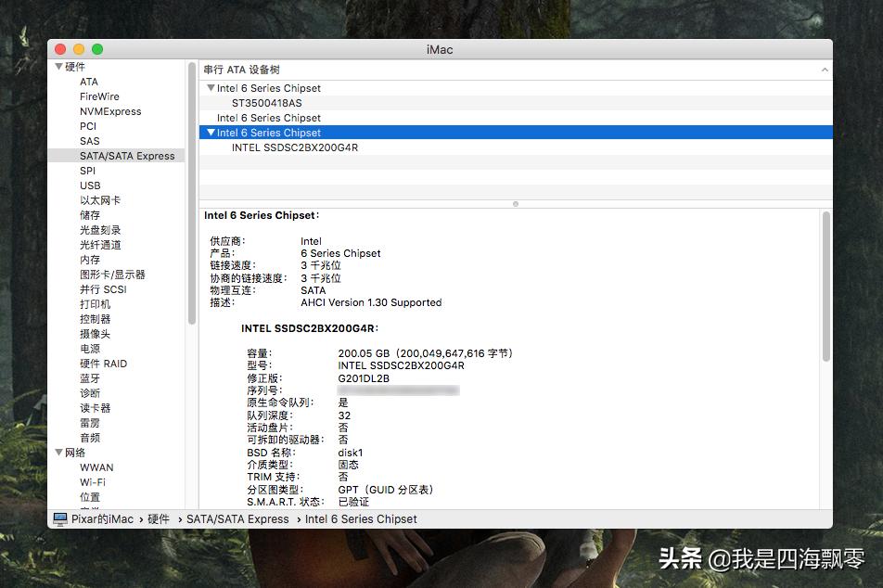Screen dimensions: 883x588
Task: Click the pane divider handle dot
Action: 515,202
